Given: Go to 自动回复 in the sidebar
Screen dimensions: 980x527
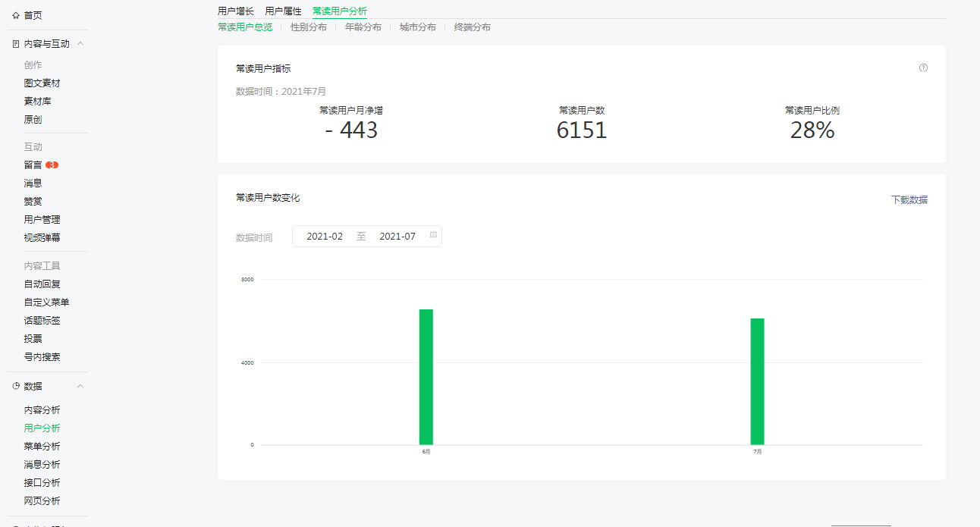Looking at the screenshot, I should point(42,284).
